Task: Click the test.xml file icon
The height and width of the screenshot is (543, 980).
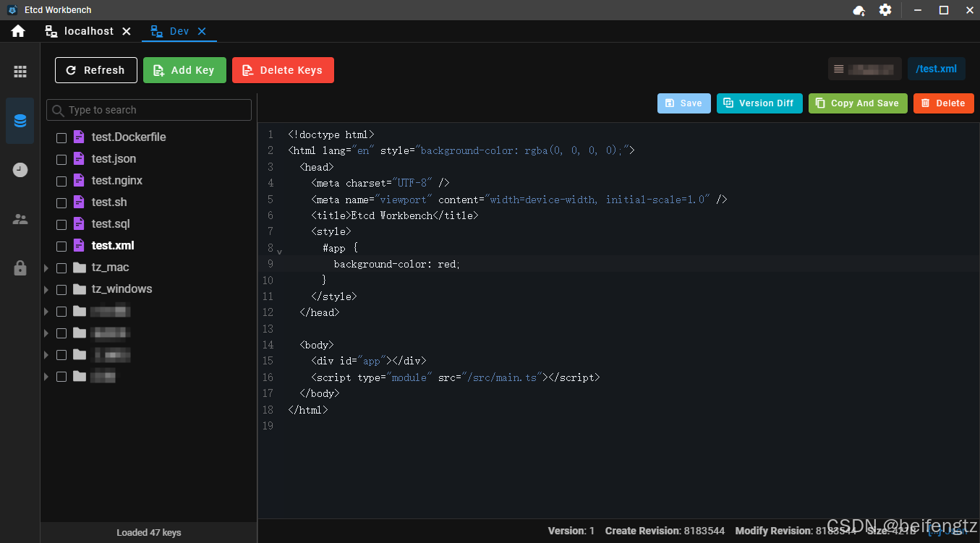Action: tap(79, 245)
